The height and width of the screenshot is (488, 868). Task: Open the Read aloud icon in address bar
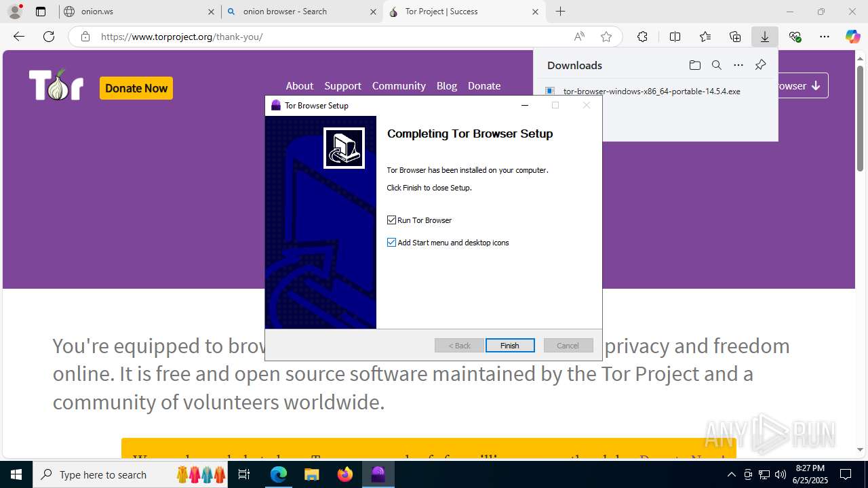[x=579, y=37]
